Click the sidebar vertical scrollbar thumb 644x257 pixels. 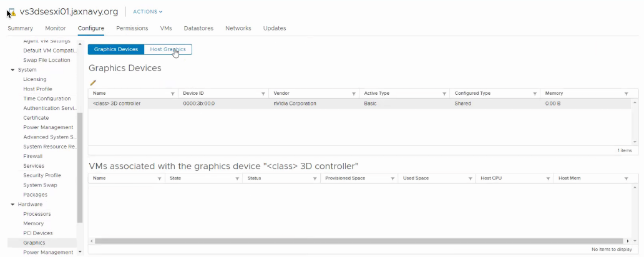80,167
